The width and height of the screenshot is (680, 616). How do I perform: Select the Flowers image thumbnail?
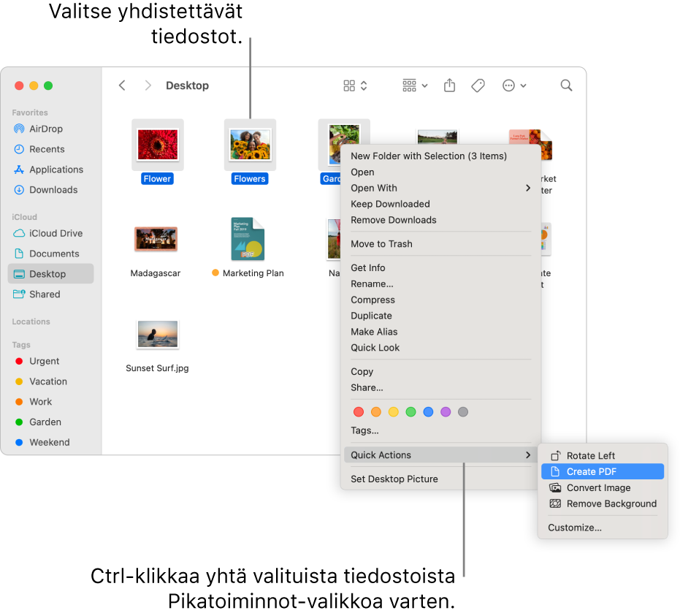click(x=251, y=145)
